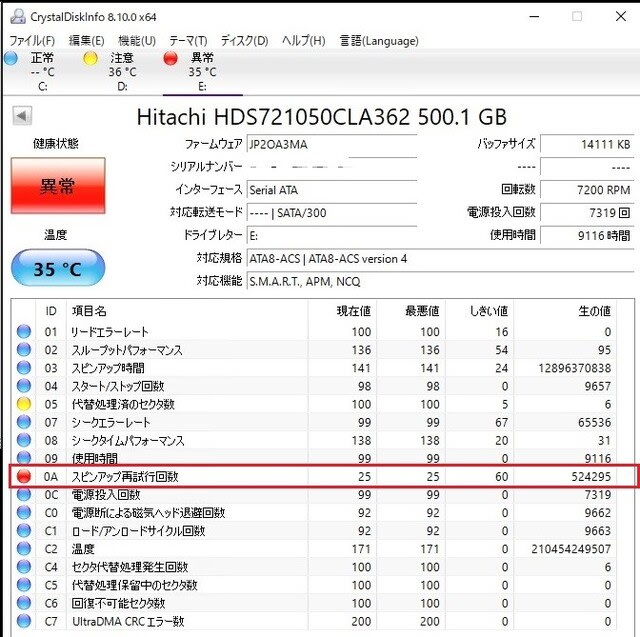Open the テーマ(T) menu

click(x=188, y=41)
